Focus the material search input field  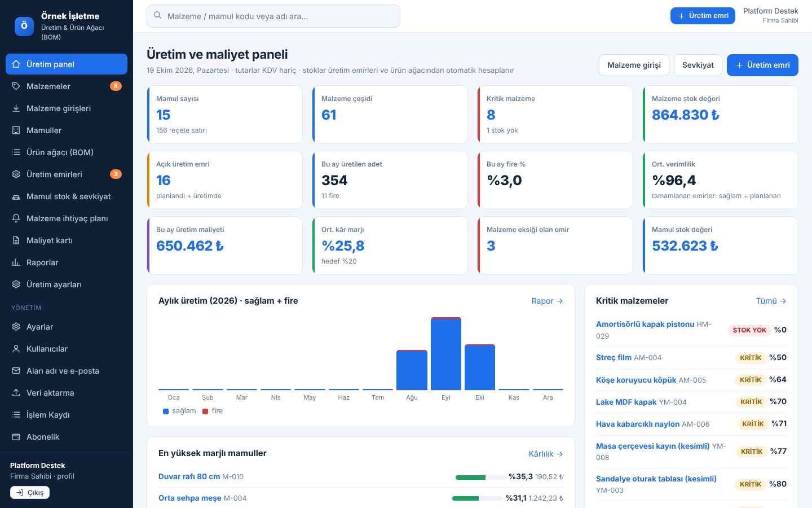(x=273, y=16)
